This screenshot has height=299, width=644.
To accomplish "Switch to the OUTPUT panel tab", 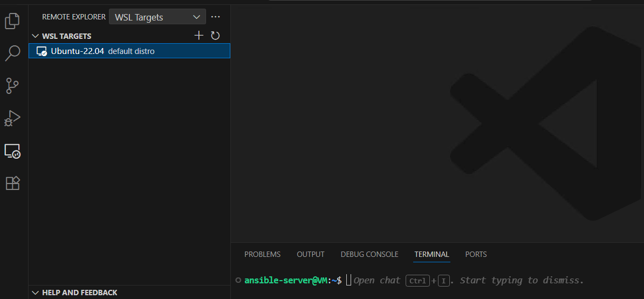I will point(311,254).
